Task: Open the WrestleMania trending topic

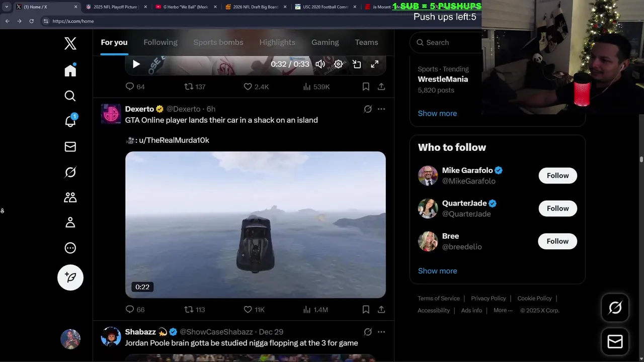Action: [443, 79]
